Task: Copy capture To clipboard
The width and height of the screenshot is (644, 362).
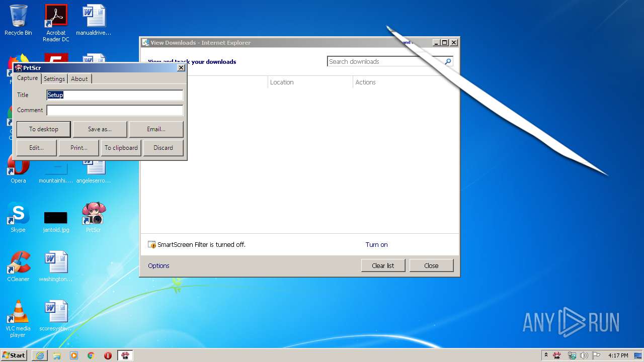Action: point(121,148)
